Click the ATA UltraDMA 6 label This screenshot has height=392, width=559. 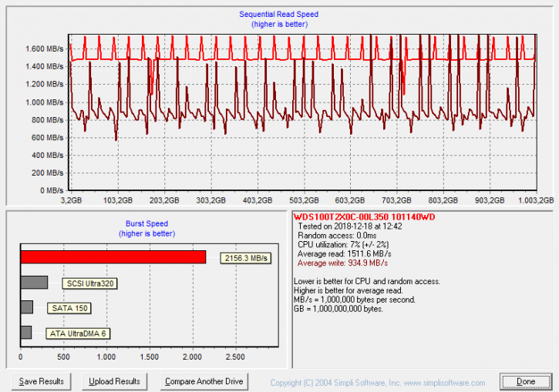(x=78, y=333)
